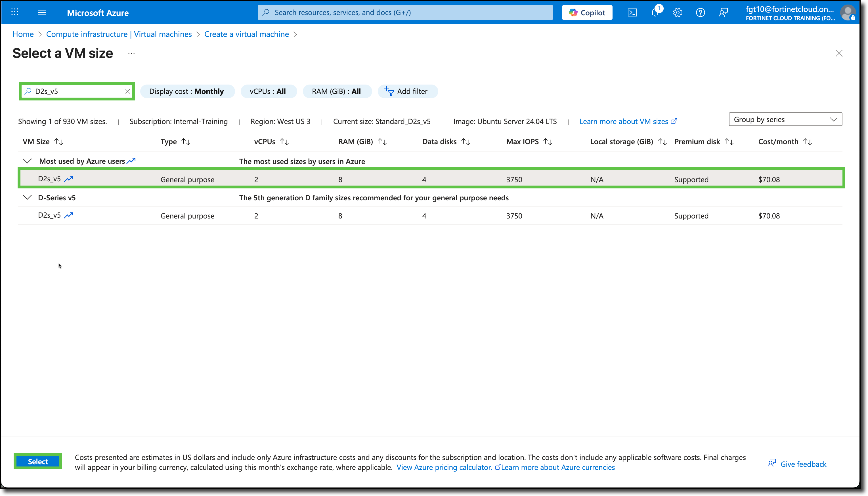The image size is (868, 496).
Task: Collapse the Most used by Azure users section
Action: pyautogui.click(x=27, y=161)
